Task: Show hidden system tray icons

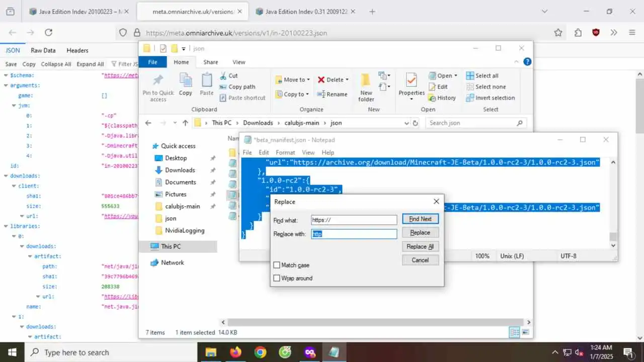Action: click(555, 352)
